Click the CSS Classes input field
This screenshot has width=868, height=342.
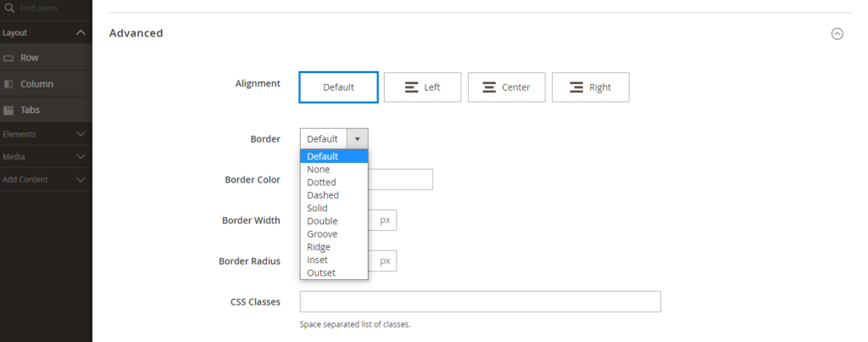pos(480,301)
